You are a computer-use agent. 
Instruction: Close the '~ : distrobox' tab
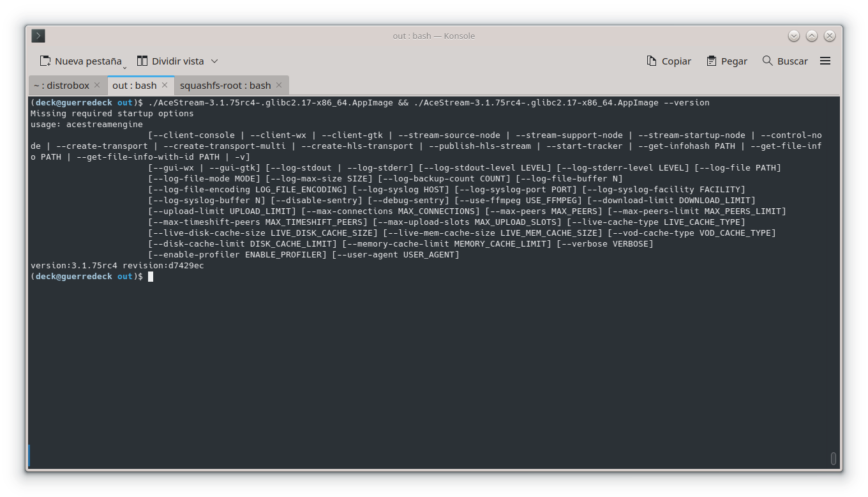click(x=97, y=85)
